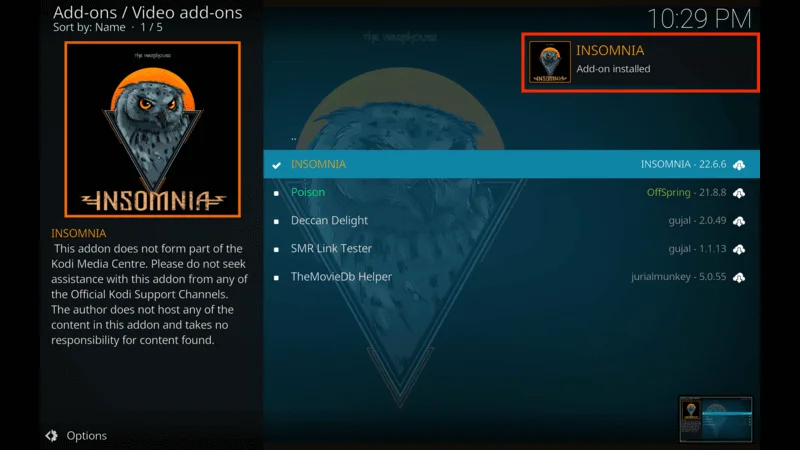Click the 'gujal - 2.0.49' version text
800x450 pixels.
pos(697,220)
